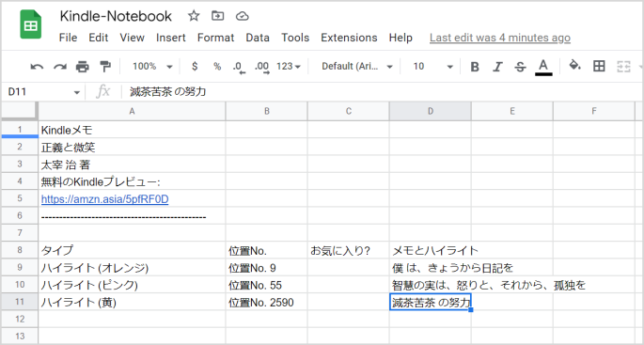
Task: Click 'Last edit was 4 minutes ago' link
Action: [x=500, y=38]
